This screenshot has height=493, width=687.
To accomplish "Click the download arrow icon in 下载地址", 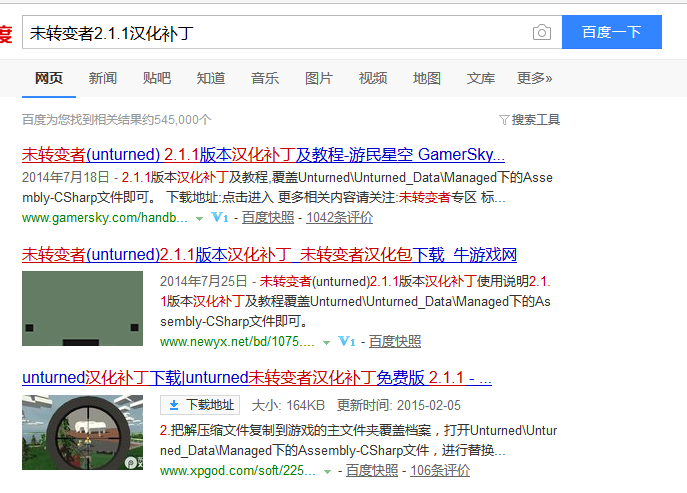I will tap(174, 405).
